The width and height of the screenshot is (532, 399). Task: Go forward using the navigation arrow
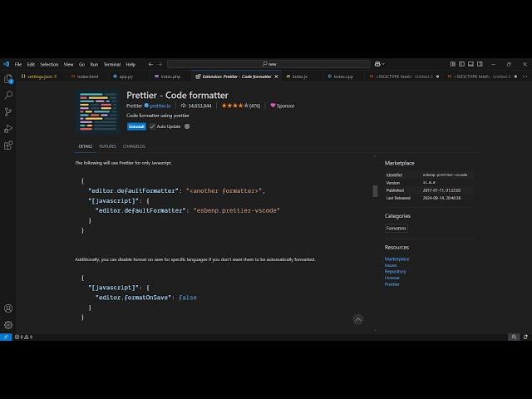pos(160,64)
